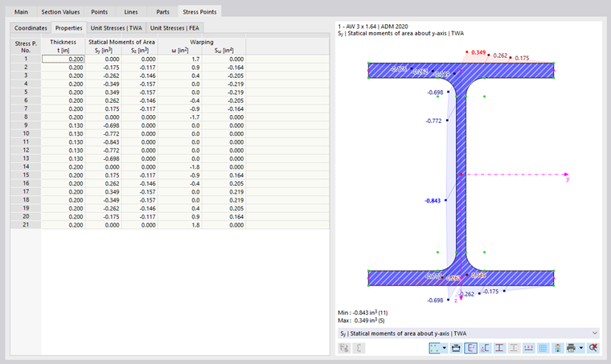Screen dimensions: 611x364
Task: Open the print options dropdown arrow
Action: tap(581, 348)
